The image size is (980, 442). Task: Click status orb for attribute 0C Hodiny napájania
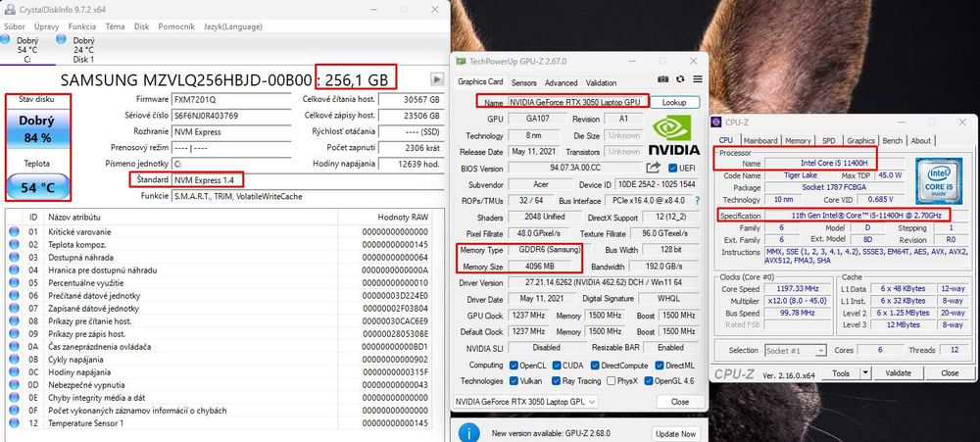click(x=14, y=372)
